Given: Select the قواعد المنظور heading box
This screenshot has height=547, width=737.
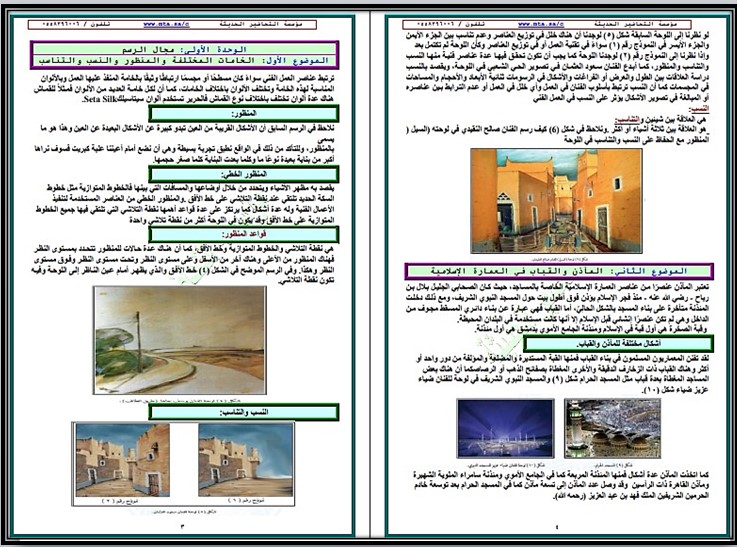Looking at the screenshot, I should coord(243,234).
